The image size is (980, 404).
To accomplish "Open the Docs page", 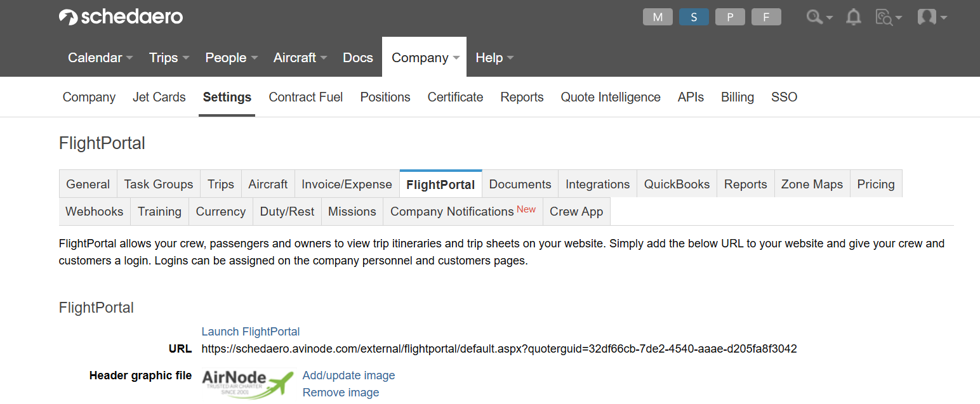I will (358, 58).
